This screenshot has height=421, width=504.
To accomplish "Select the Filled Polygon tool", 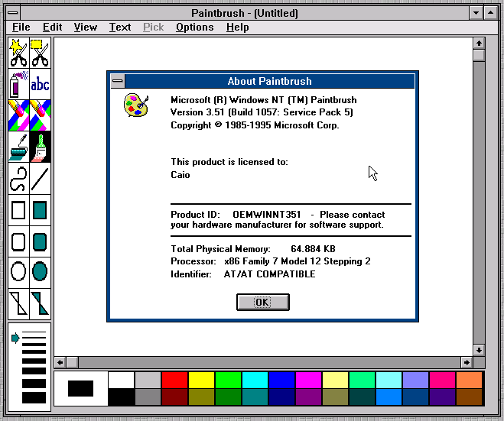I will [x=40, y=303].
